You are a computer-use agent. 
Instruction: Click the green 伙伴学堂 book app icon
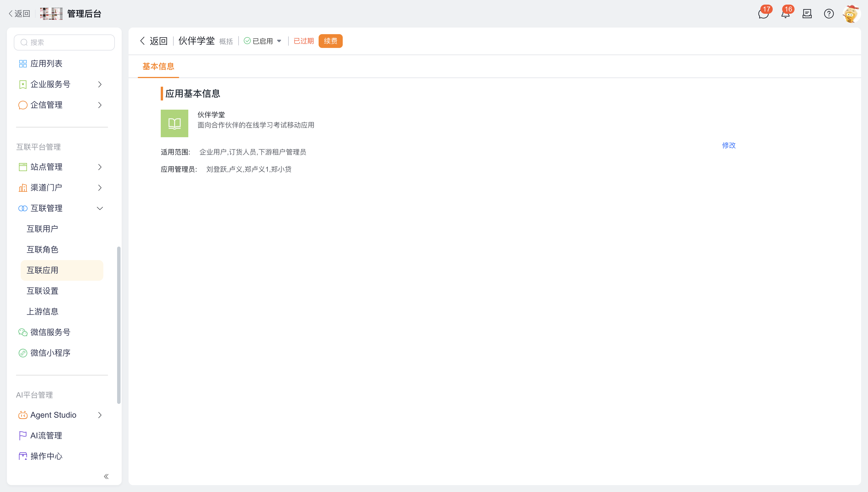[x=174, y=123]
